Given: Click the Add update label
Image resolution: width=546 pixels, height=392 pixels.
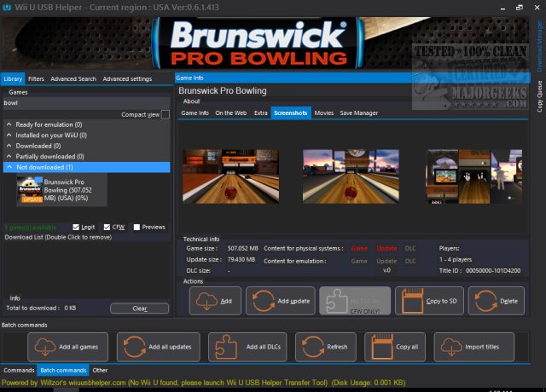Looking at the screenshot, I should [x=293, y=301].
